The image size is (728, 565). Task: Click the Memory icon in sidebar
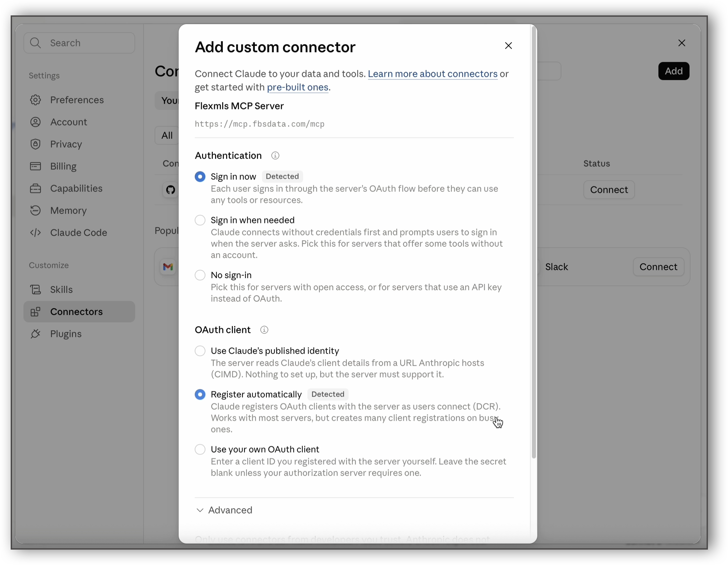click(x=35, y=211)
